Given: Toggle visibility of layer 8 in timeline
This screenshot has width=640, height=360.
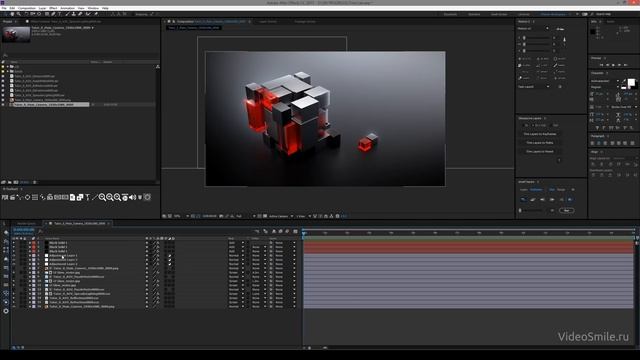Looking at the screenshot, I should click(13, 273).
